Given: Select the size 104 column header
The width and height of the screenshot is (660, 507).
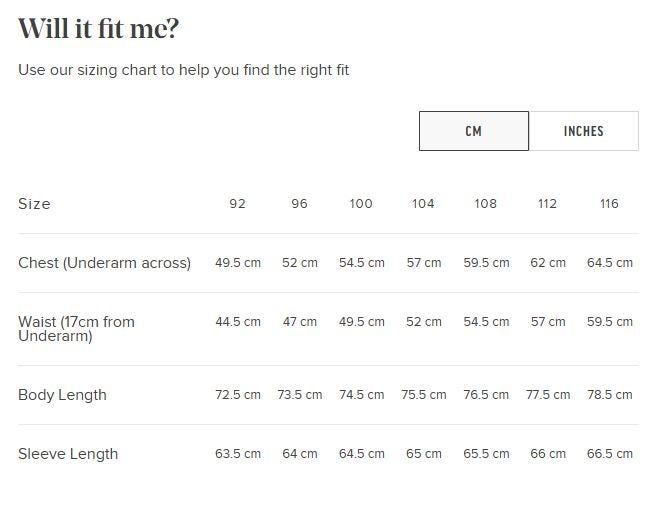Looking at the screenshot, I should (423, 204).
